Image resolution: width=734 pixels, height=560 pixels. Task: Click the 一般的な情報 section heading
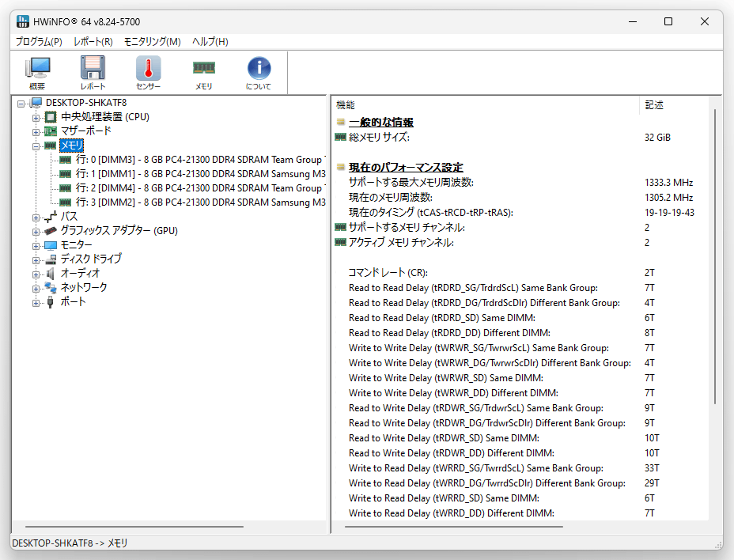pos(381,123)
